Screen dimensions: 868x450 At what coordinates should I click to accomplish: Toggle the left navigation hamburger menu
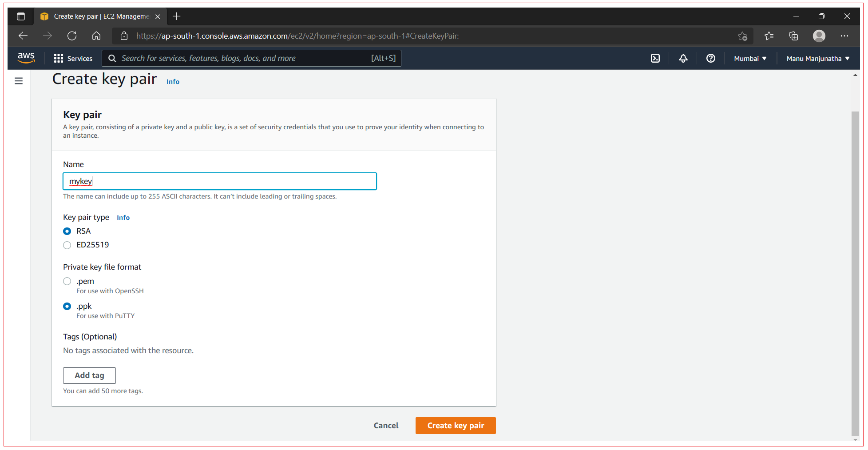coord(19,81)
